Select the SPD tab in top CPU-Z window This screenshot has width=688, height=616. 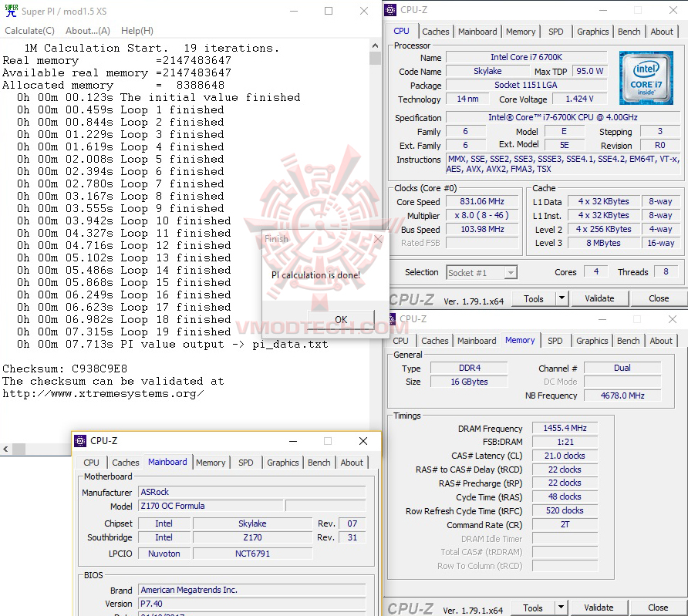click(555, 32)
